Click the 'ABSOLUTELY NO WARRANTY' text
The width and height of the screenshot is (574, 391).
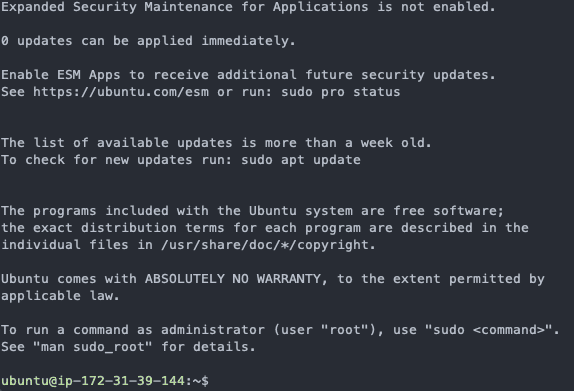pos(232,279)
